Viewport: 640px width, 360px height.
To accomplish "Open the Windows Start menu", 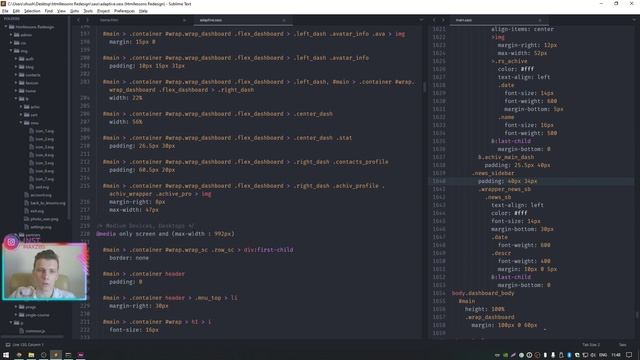I will [6, 355].
